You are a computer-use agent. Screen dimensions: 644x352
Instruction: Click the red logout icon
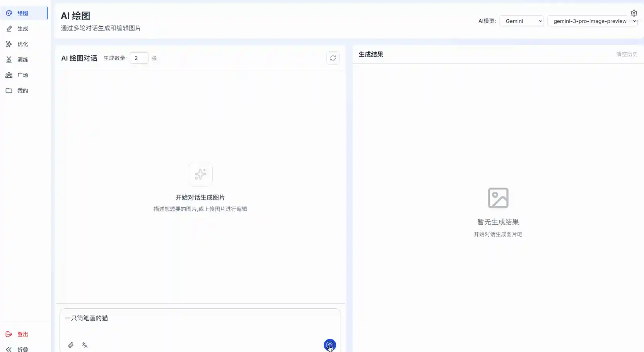point(9,334)
